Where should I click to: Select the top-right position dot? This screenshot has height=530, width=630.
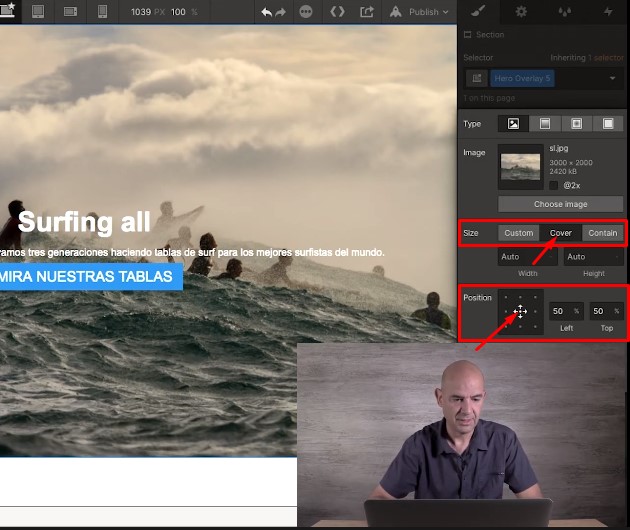pos(535,297)
